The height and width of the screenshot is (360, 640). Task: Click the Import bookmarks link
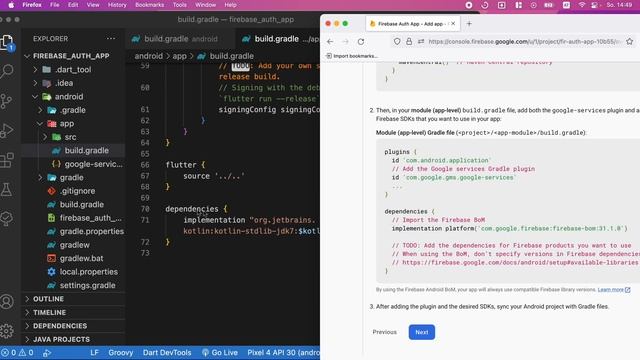[352, 56]
